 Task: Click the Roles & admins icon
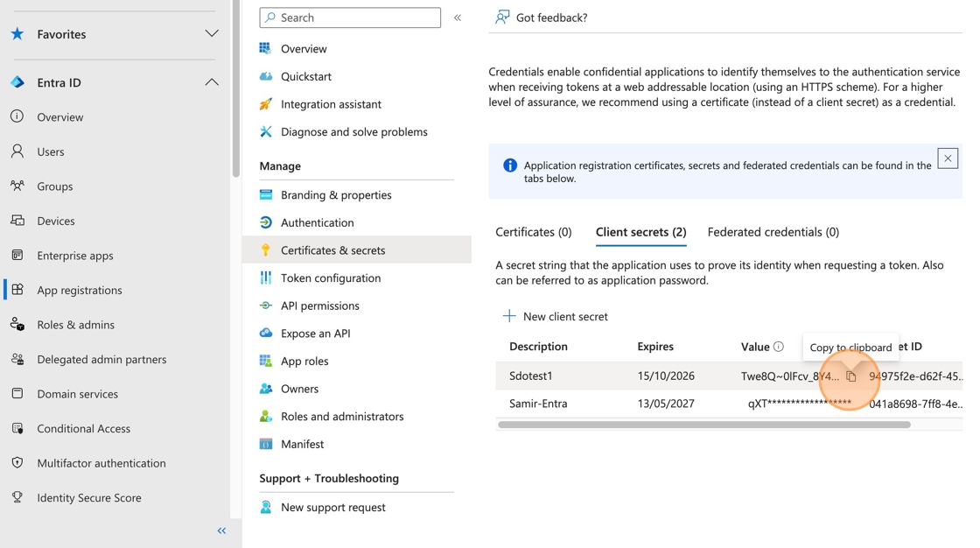pyautogui.click(x=17, y=324)
